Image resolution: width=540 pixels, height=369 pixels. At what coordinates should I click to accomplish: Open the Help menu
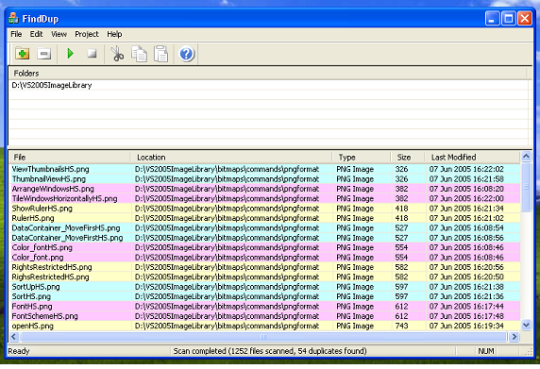(x=114, y=34)
